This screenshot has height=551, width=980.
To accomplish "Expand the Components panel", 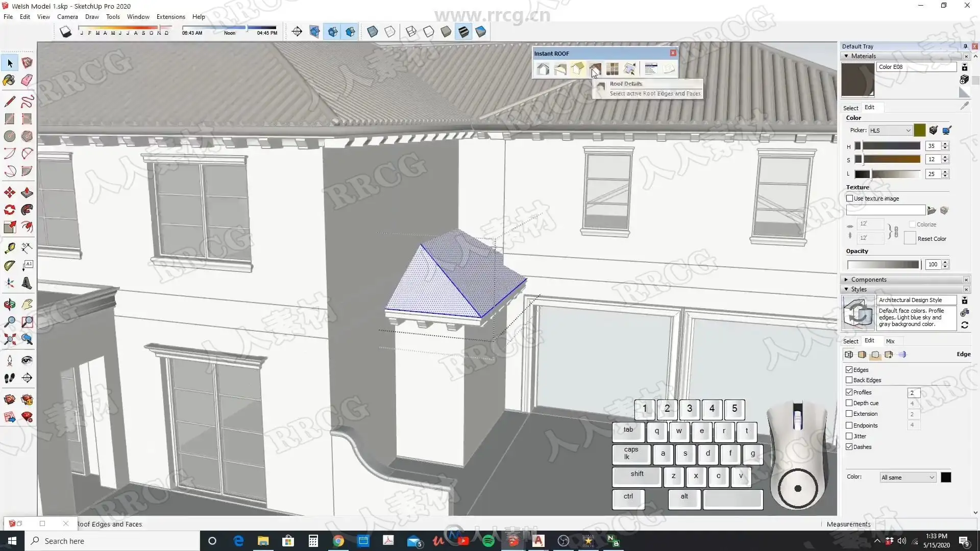I will [x=846, y=280].
